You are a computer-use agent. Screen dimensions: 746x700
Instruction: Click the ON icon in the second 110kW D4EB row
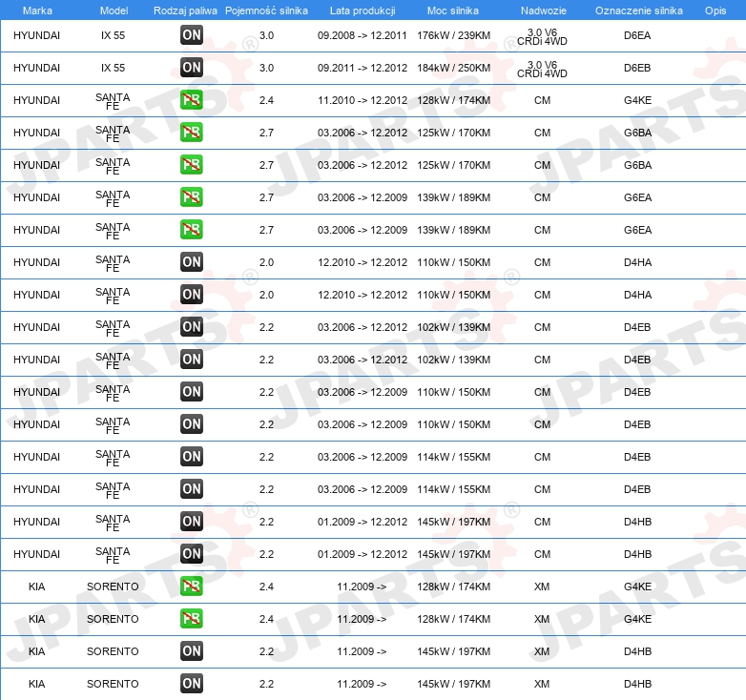tap(192, 423)
